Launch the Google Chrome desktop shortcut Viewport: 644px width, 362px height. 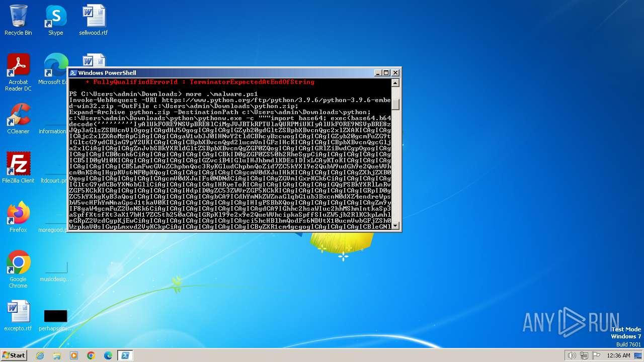(x=18, y=269)
